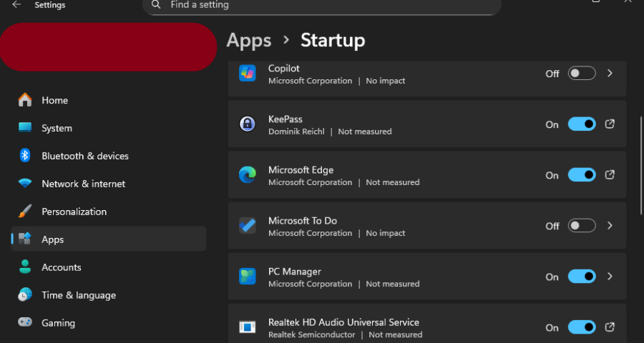The height and width of the screenshot is (343, 644).
Task: Click the PC Manager app icon
Action: coord(248,277)
